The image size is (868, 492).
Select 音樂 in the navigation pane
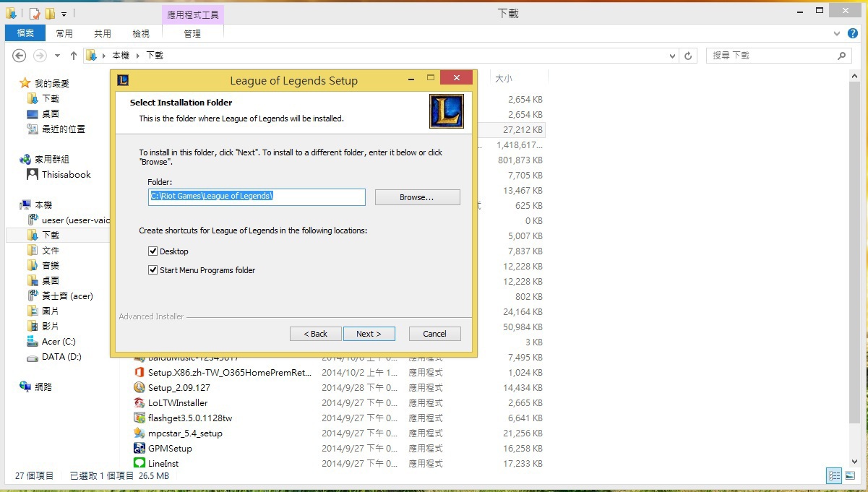coord(51,265)
